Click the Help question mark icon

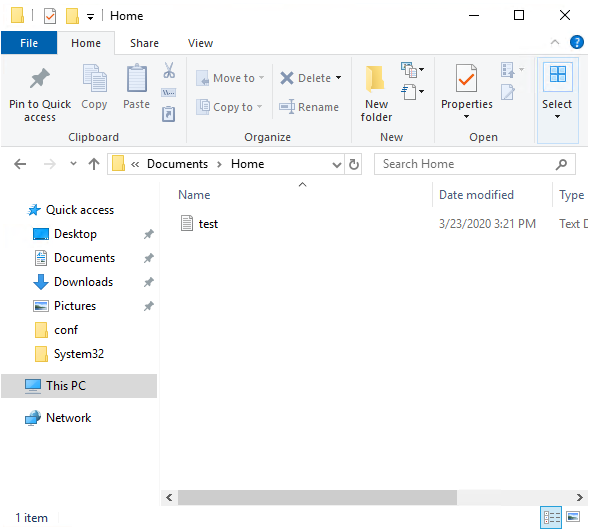[x=577, y=42]
